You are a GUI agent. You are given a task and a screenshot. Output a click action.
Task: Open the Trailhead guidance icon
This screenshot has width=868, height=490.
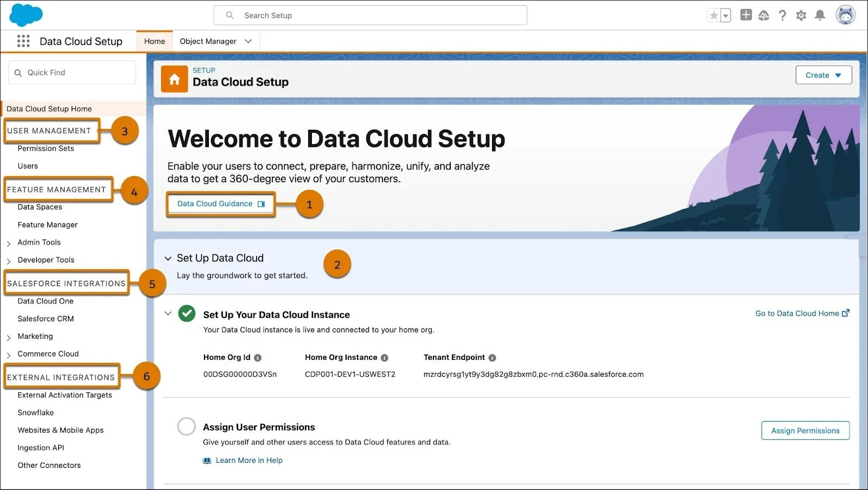pos(764,16)
